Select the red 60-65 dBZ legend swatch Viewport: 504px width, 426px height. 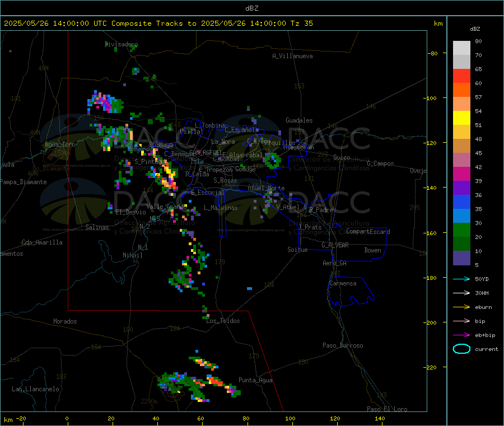pyautogui.click(x=461, y=76)
